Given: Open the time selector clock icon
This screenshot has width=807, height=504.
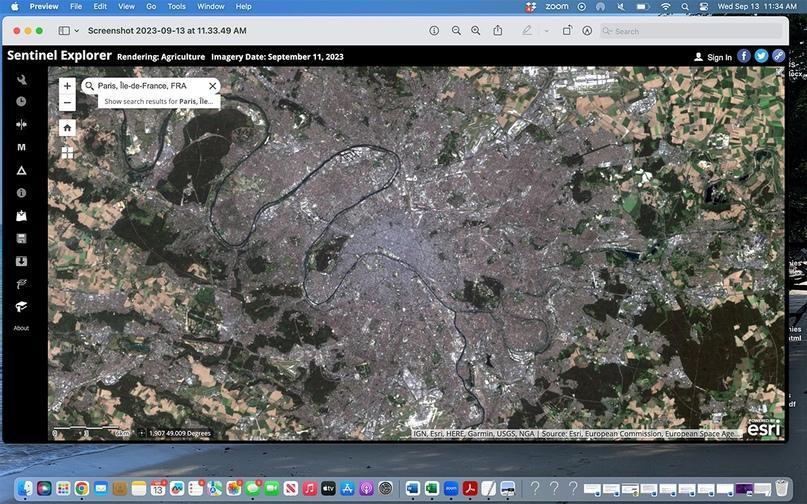Looking at the screenshot, I should (21, 101).
